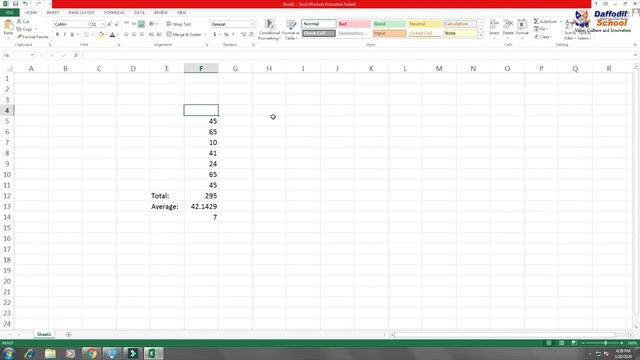Click the Copy command
This screenshot has width=640, height=360.
pos(24,29)
